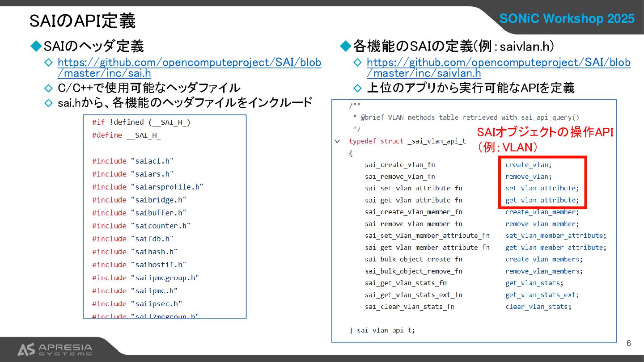
Task: Click the member clear_vlan_stats;
Action: click(x=538, y=307)
